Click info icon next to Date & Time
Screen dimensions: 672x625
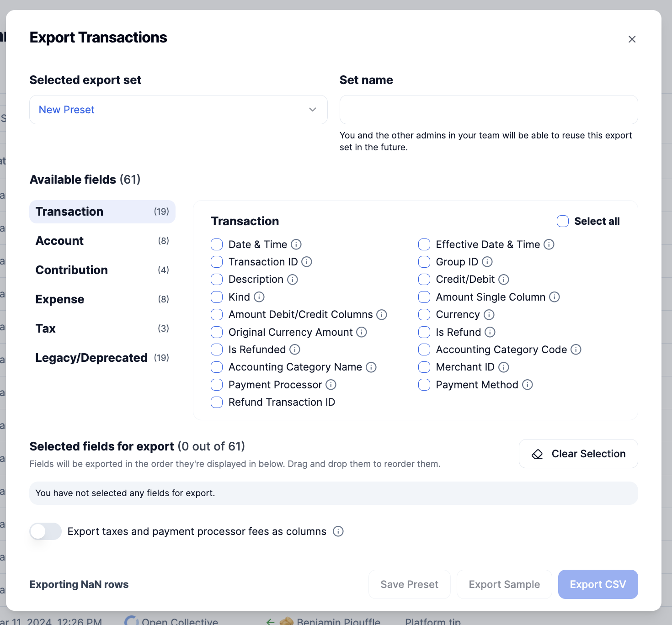click(296, 244)
